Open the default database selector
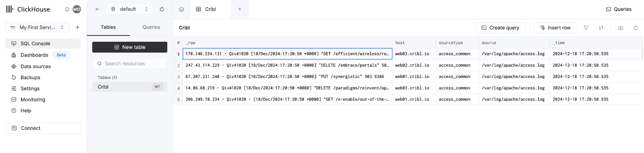Viewport: 644px width, 153px height. [x=130, y=9]
